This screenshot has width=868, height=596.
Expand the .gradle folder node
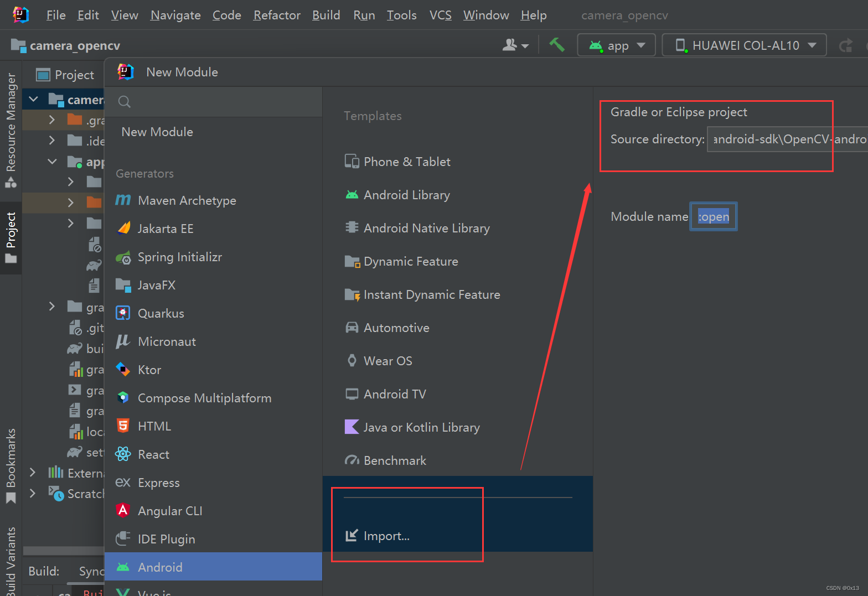(51, 120)
